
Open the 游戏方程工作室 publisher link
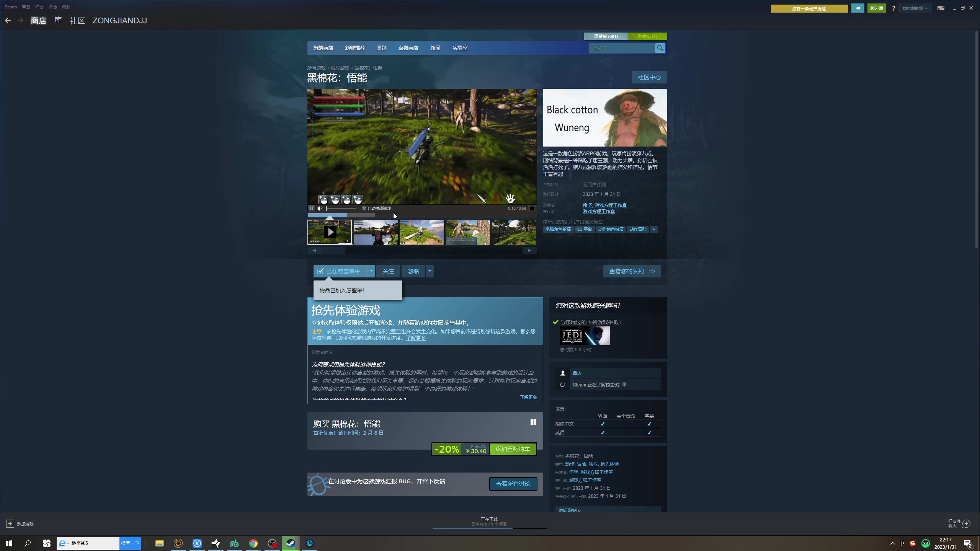(599, 211)
